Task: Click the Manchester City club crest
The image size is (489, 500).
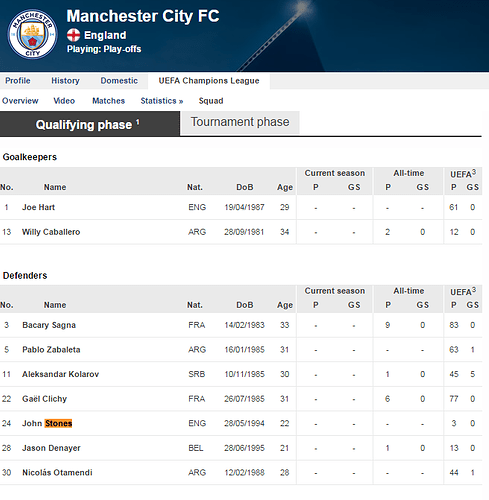Action: click(32, 34)
